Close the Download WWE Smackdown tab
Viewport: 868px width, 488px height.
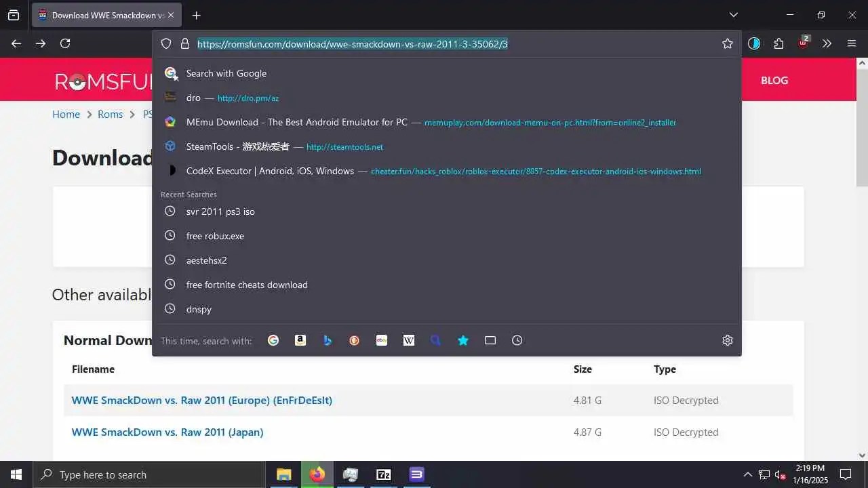click(170, 15)
